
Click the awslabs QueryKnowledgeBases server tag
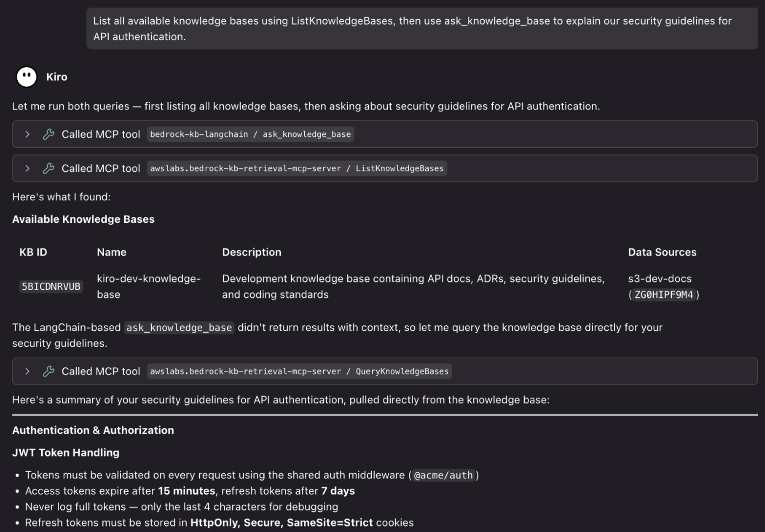(x=299, y=371)
